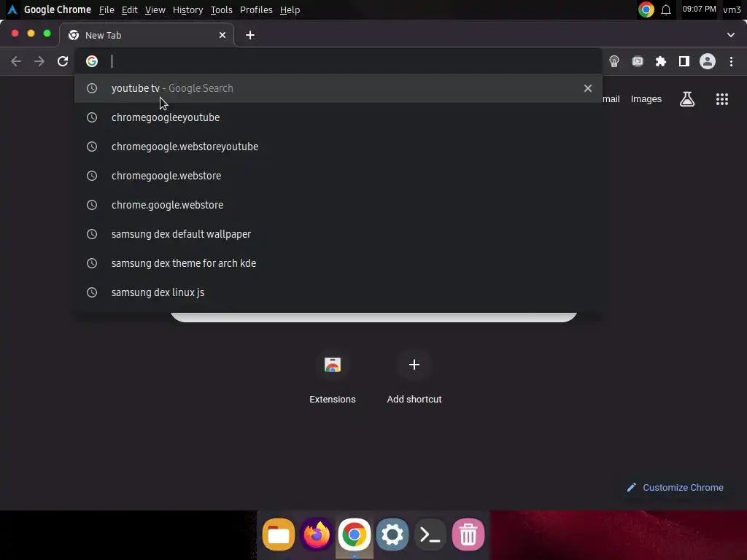
Task: Open the Profiles menu
Action: point(256,10)
